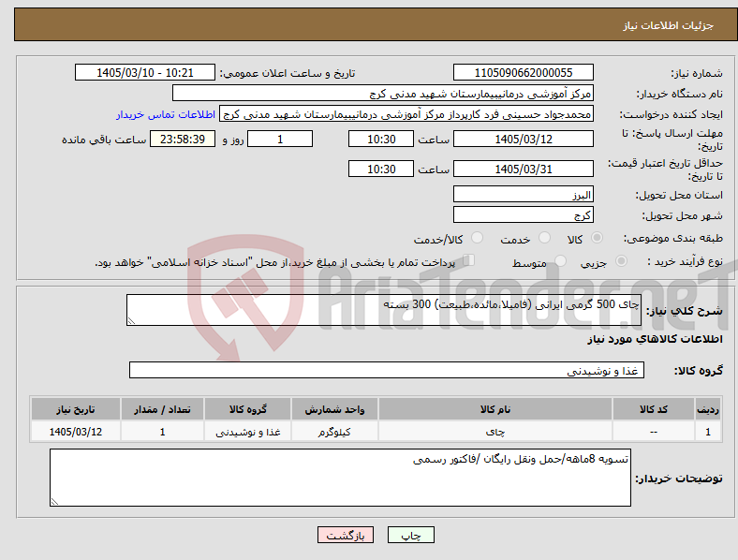Screen dimensions: 738x560
Task: Click the تاریخ نیاز column header
Action: [x=75, y=409]
